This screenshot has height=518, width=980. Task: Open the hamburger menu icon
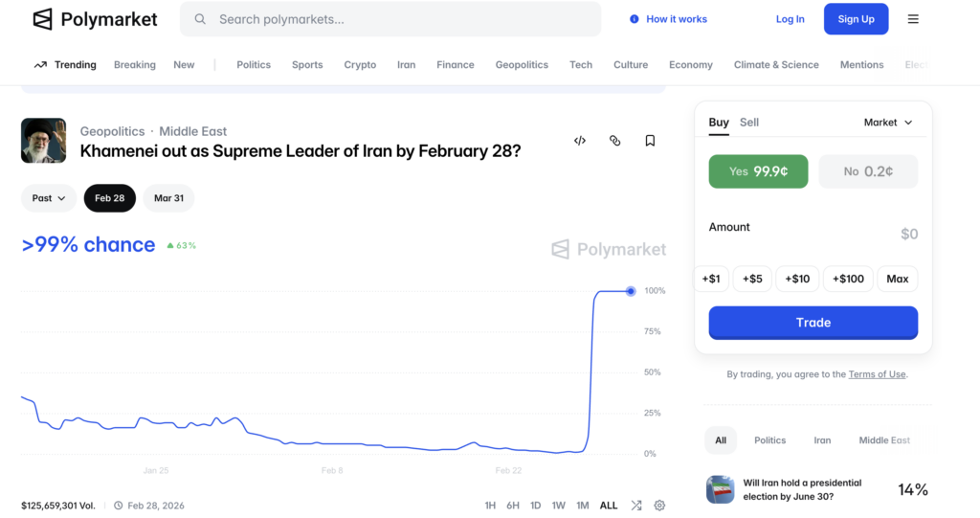[913, 19]
